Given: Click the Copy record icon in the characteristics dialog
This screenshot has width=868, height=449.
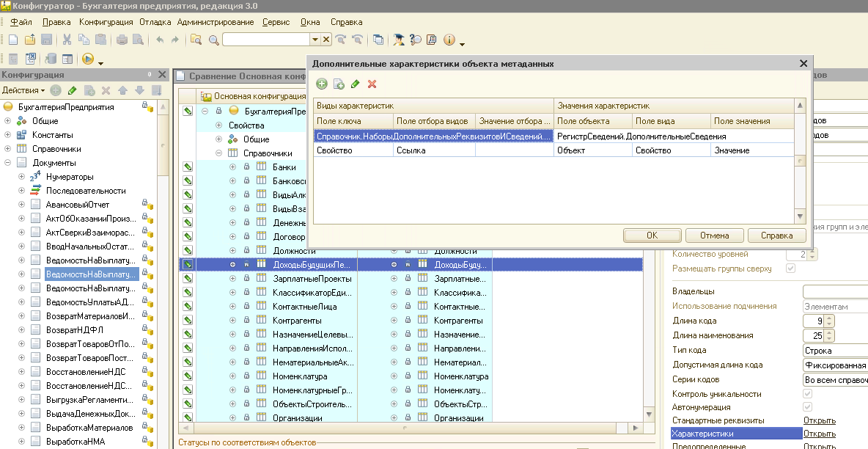Looking at the screenshot, I should pos(339,84).
